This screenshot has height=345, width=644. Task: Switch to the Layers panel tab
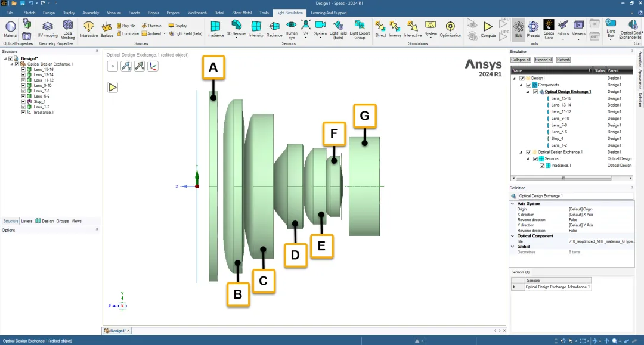pyautogui.click(x=27, y=221)
